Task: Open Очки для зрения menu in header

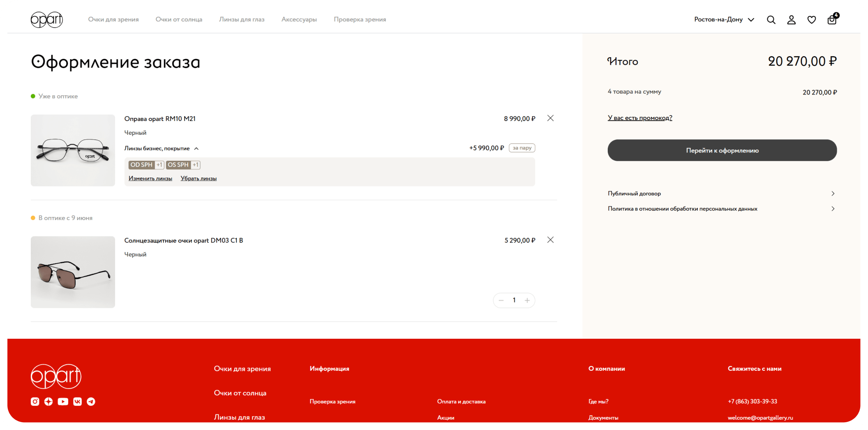Action: pyautogui.click(x=113, y=20)
